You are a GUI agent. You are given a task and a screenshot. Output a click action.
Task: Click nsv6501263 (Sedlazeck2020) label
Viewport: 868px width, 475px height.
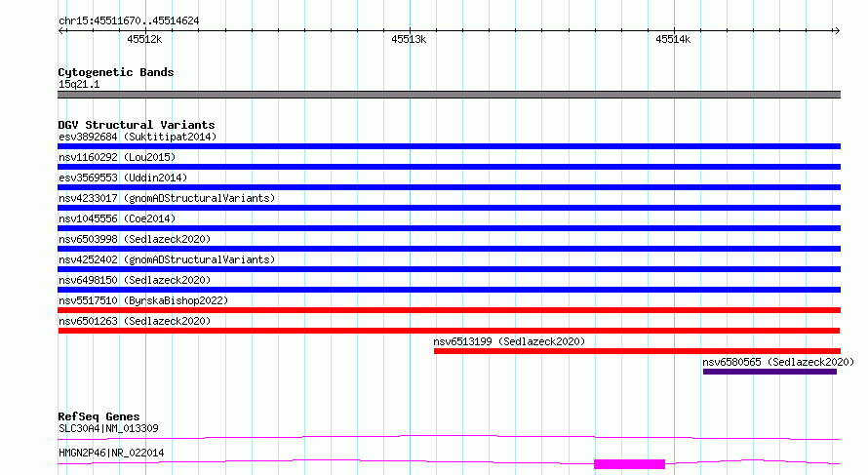pyautogui.click(x=135, y=321)
